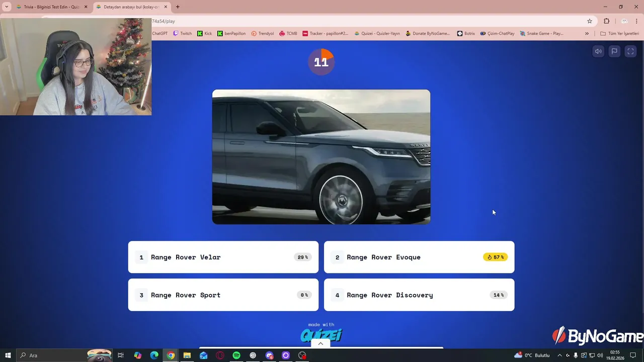The width and height of the screenshot is (644, 362).
Task: Click the Quizei logo at page bottom
Action: pos(321,335)
